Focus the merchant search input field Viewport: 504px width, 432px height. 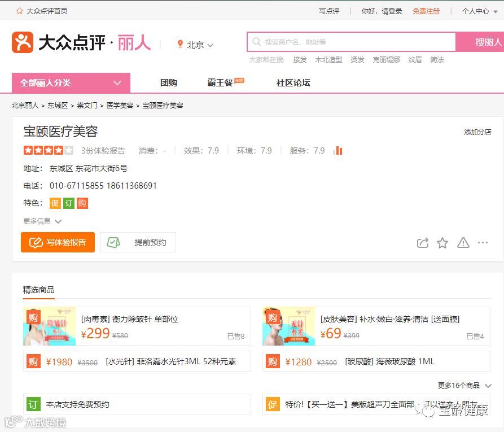click(351, 42)
